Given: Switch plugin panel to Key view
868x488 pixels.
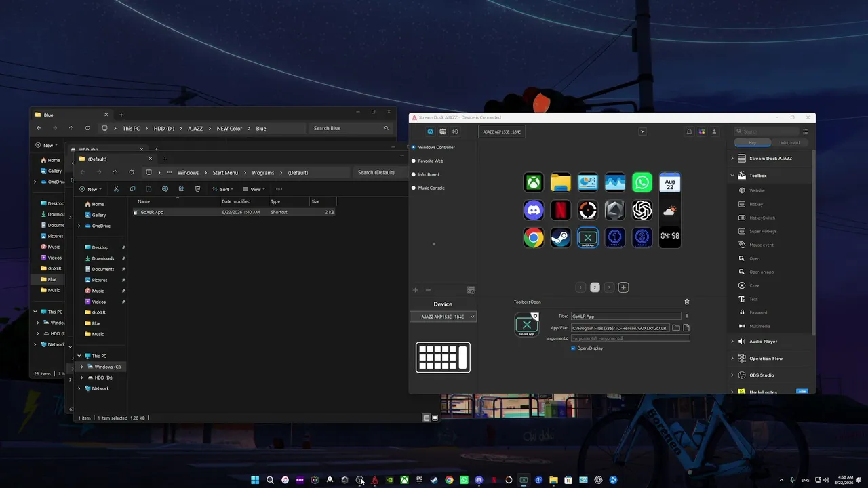Looking at the screenshot, I should (753, 142).
